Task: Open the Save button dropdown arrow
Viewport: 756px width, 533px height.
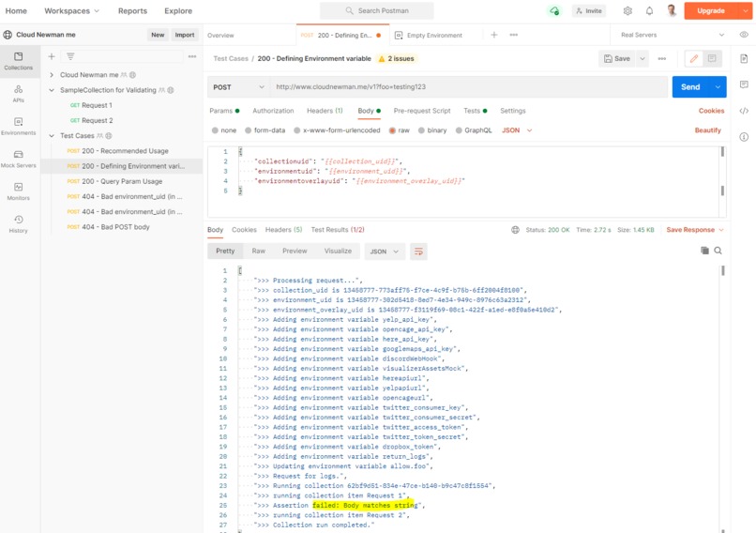Action: pyautogui.click(x=643, y=58)
